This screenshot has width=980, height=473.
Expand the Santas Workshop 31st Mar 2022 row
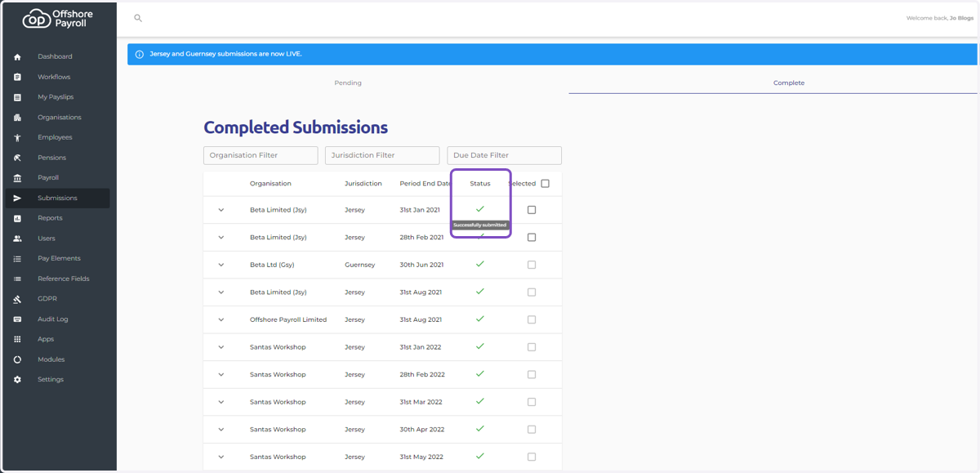220,402
